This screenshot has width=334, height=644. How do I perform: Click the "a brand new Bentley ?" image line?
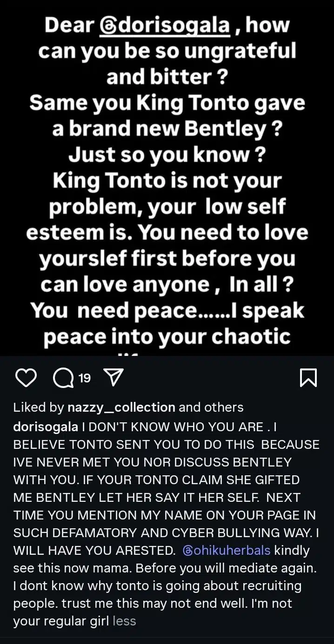[167, 129]
